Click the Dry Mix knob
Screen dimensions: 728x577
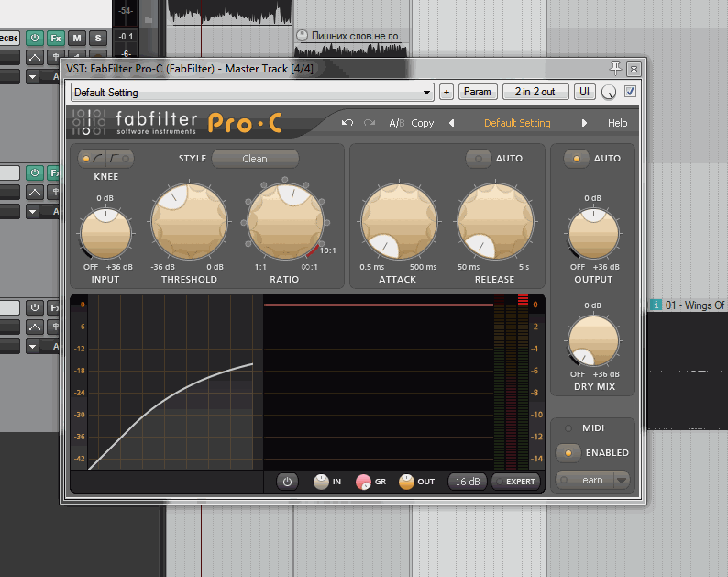point(593,340)
